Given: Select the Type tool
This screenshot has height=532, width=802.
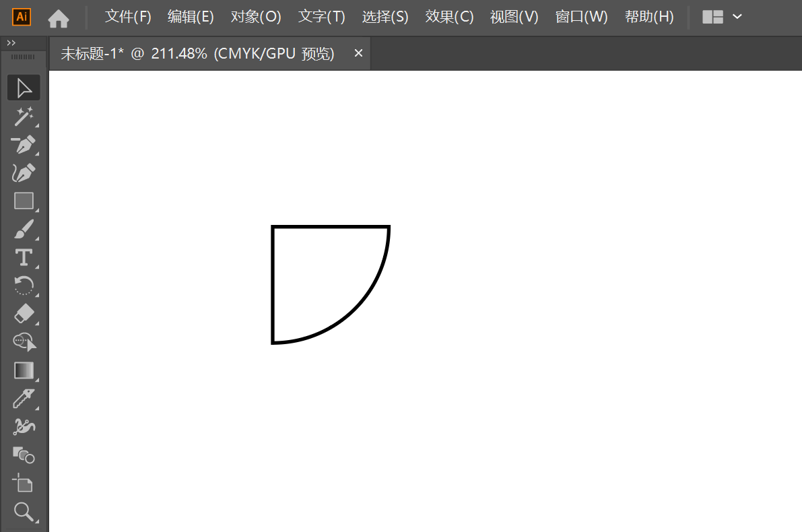Looking at the screenshot, I should point(24,257).
